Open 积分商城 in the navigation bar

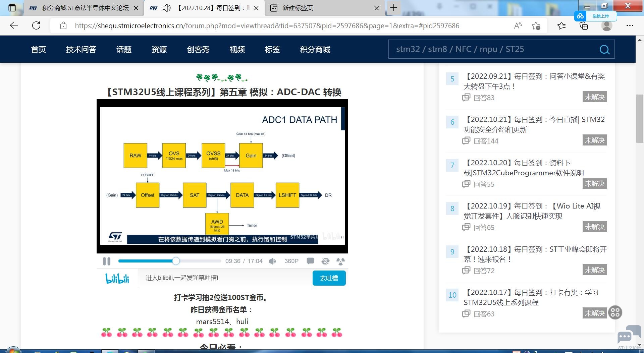tap(315, 50)
